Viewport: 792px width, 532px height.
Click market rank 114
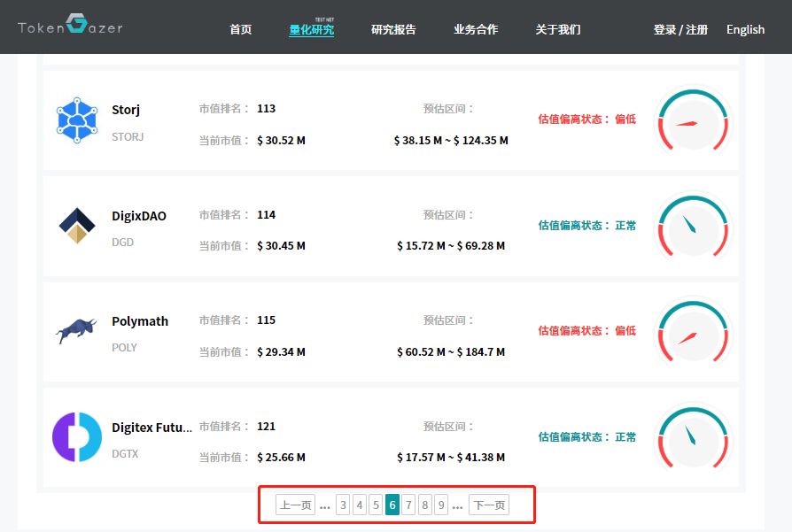tap(266, 215)
